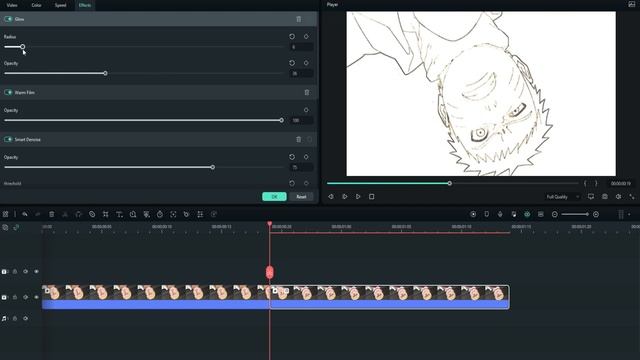Reset the Glow Radius value
This screenshot has width=640, height=360.
[292, 36]
